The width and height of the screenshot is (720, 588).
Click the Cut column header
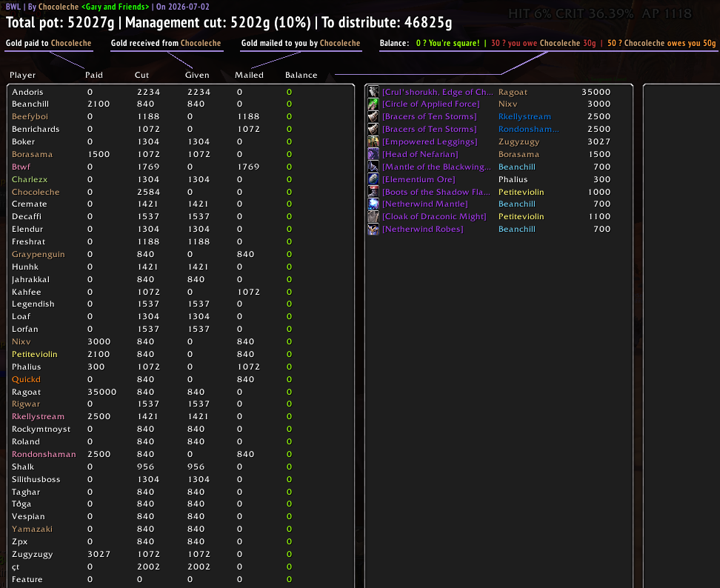point(141,75)
